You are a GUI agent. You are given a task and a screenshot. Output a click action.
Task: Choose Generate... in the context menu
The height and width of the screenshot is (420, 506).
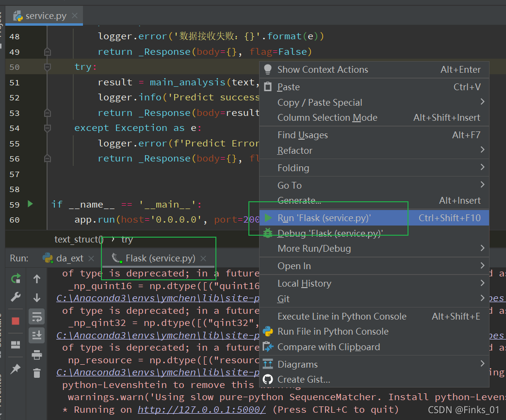(x=375, y=201)
